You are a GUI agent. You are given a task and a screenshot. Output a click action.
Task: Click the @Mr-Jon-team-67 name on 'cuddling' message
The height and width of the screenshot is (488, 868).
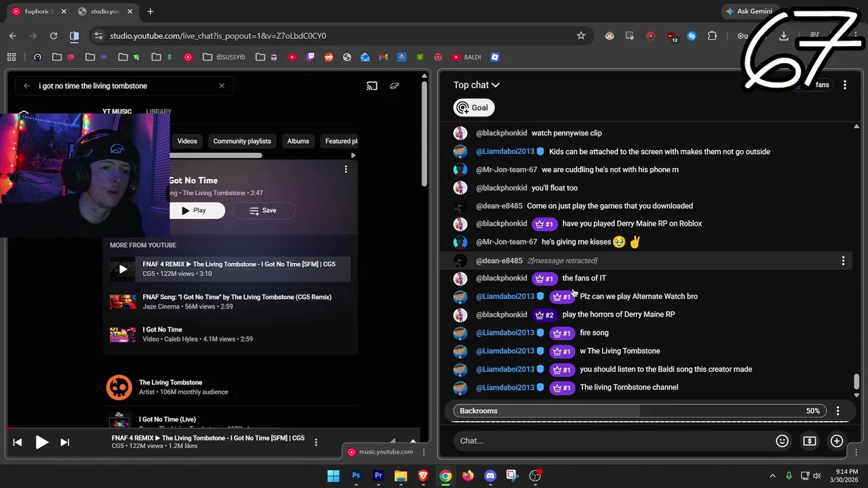click(x=507, y=169)
